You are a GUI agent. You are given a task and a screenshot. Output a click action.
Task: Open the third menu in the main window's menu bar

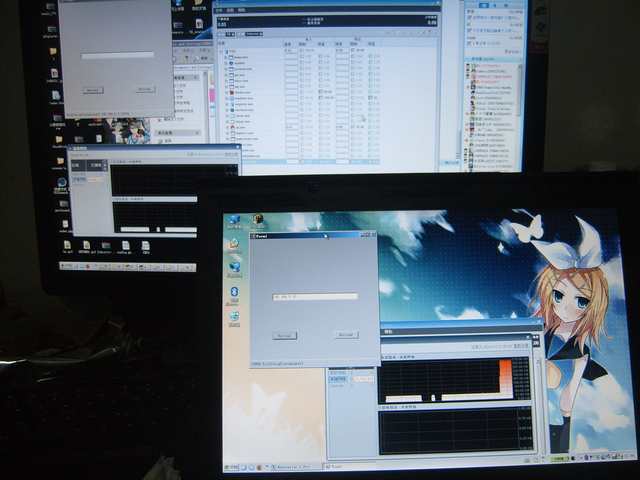[x=241, y=10]
